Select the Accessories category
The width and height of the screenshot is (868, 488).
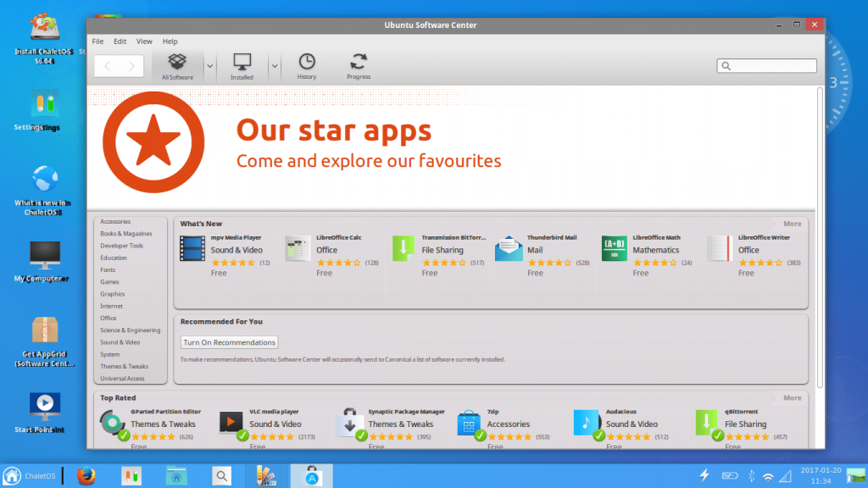pyautogui.click(x=115, y=221)
